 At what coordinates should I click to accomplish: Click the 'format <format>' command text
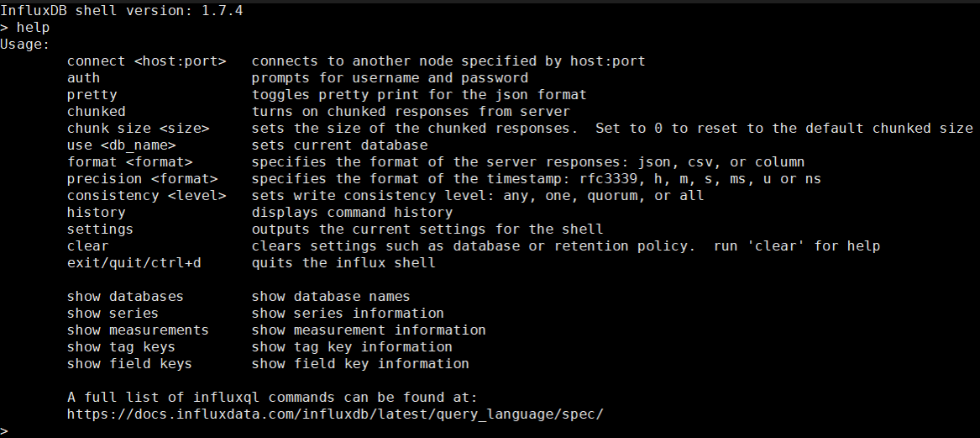130,162
